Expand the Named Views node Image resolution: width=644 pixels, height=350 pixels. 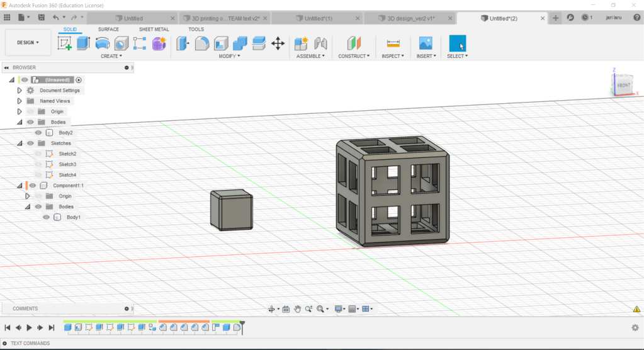coord(20,101)
